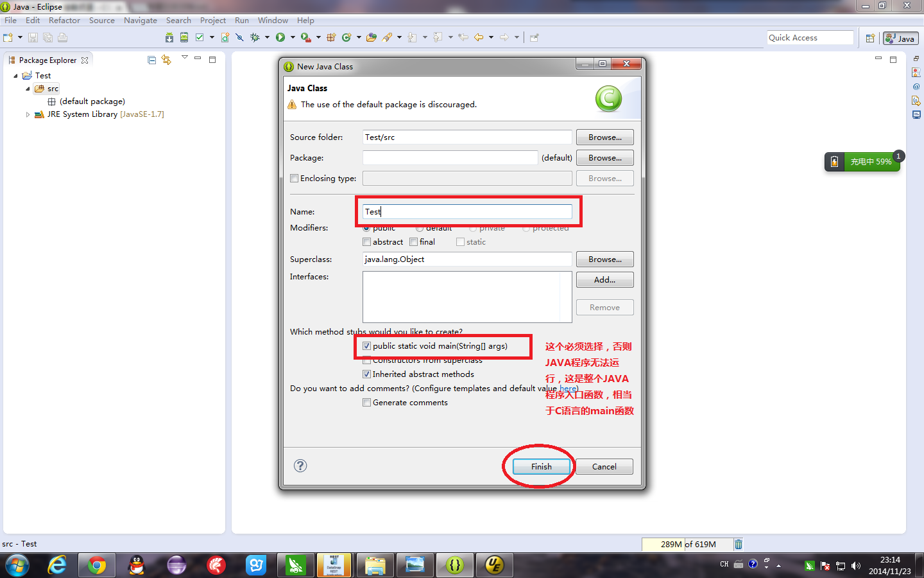Open the Package Explorer view menu triangle

[185, 58]
